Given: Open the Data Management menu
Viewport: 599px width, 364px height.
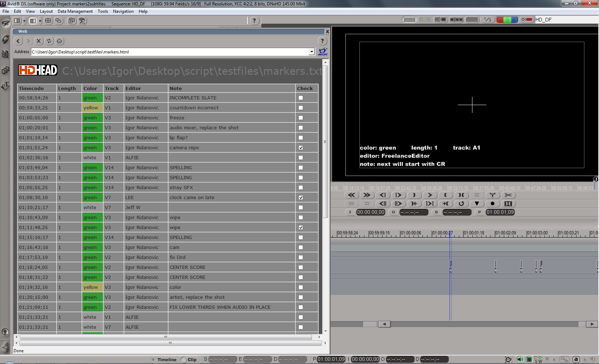Looking at the screenshot, I should click(75, 11).
